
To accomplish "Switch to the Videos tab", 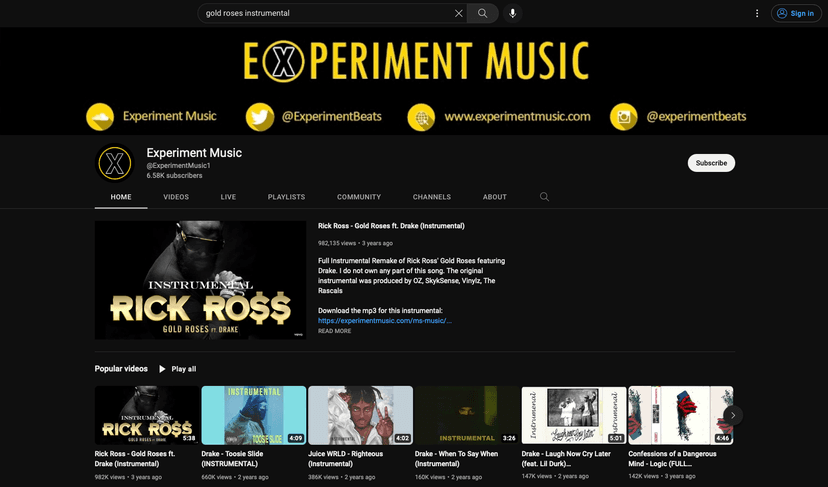I will pyautogui.click(x=176, y=197).
